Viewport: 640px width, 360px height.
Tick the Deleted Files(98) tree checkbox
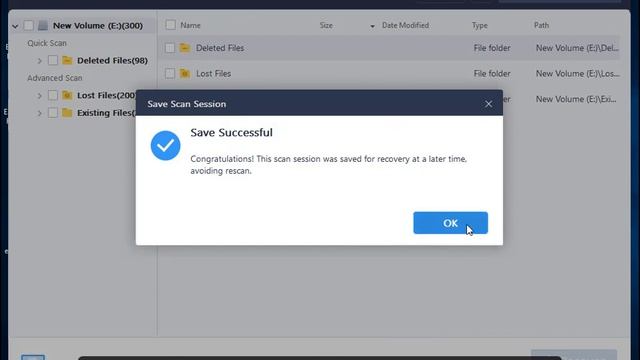pyautogui.click(x=53, y=60)
